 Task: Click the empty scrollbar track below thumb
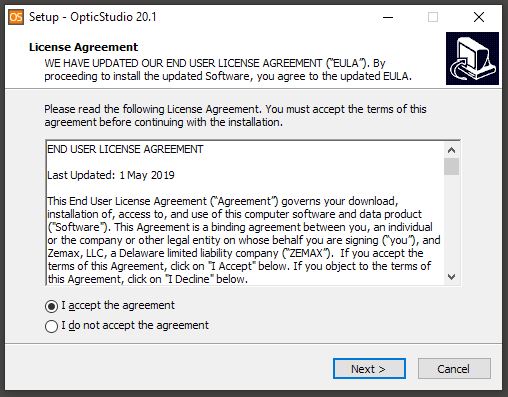tap(452, 222)
